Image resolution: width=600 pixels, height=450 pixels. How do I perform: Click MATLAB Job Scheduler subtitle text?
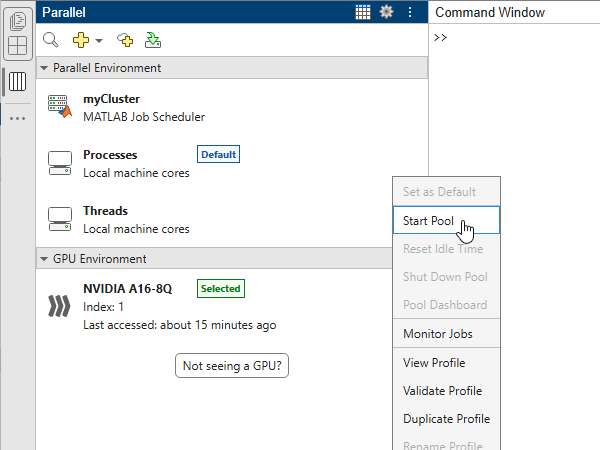(x=144, y=117)
